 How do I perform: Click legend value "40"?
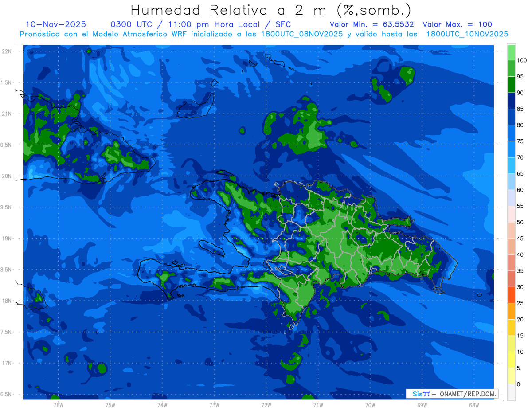(x=520, y=254)
